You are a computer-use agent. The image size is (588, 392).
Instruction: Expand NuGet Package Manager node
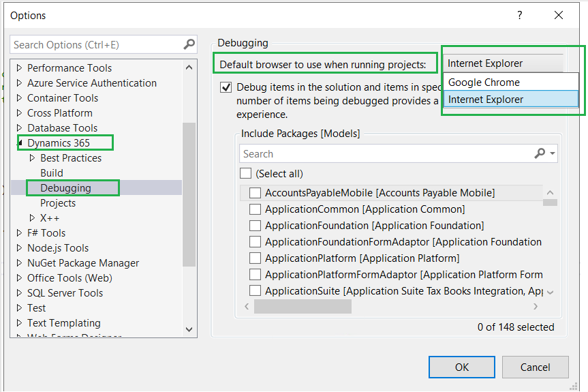[20, 263]
